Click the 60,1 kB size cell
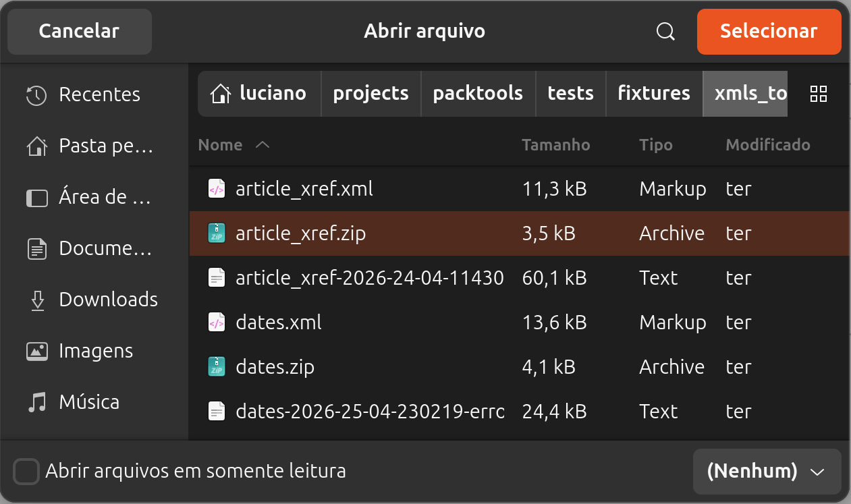This screenshot has height=504, width=851. tap(555, 278)
